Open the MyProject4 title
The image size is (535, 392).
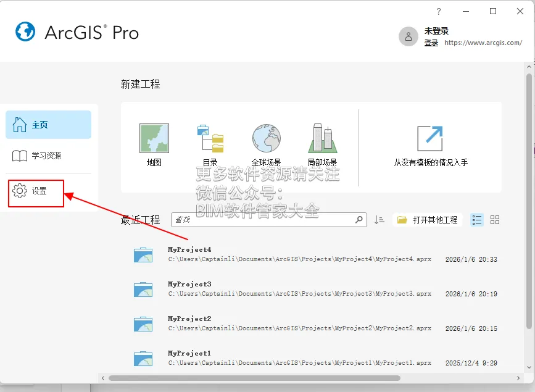point(189,249)
